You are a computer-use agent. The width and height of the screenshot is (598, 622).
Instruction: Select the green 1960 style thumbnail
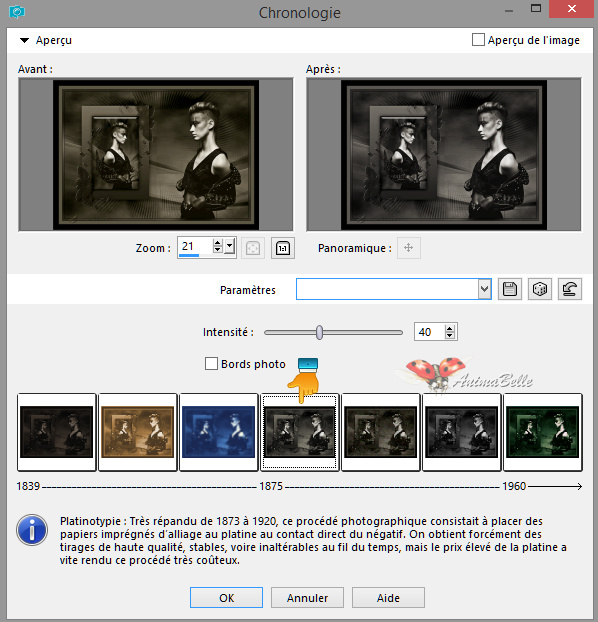pos(542,432)
